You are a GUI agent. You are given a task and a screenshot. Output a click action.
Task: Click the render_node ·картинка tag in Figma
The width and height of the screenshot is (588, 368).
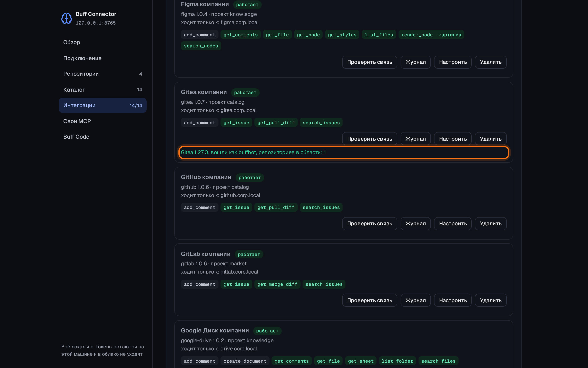tap(431, 35)
